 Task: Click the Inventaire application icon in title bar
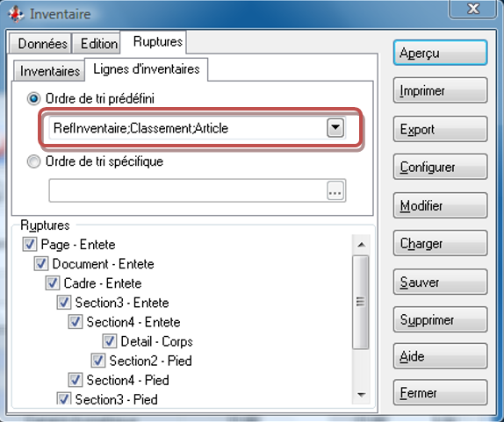click(x=16, y=14)
